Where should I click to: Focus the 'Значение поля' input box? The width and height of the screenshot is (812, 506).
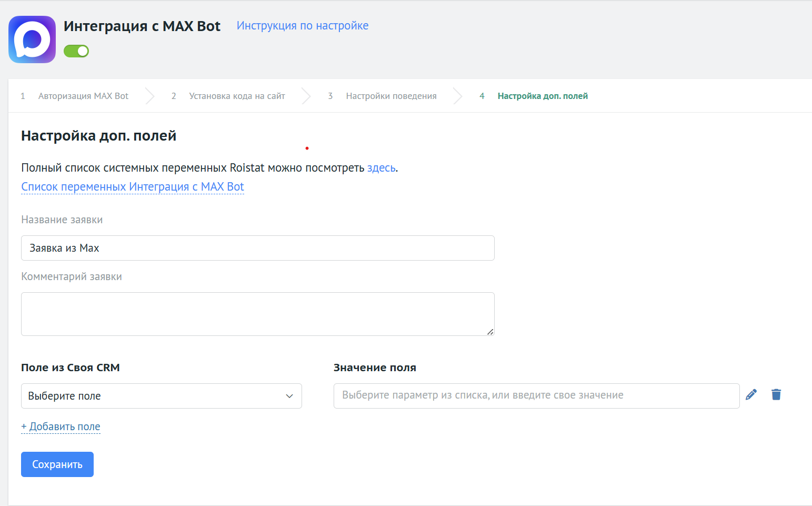pos(536,395)
